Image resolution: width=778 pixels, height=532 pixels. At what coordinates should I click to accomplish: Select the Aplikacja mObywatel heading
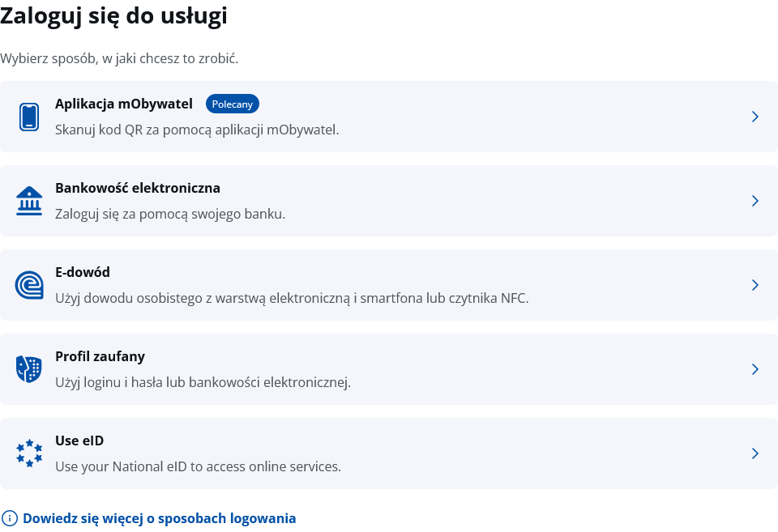(x=124, y=104)
